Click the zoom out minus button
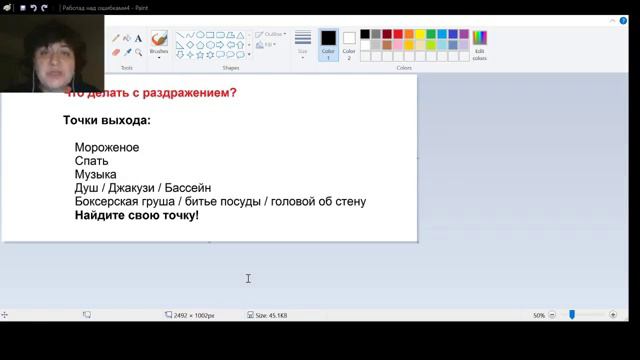640x360 pixels. click(x=552, y=315)
